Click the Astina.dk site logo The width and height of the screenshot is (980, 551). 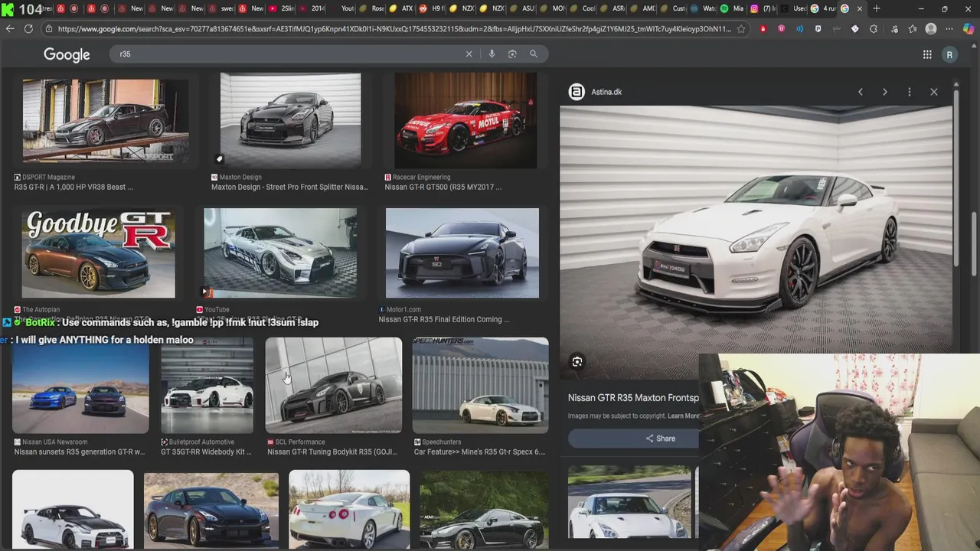577,92
